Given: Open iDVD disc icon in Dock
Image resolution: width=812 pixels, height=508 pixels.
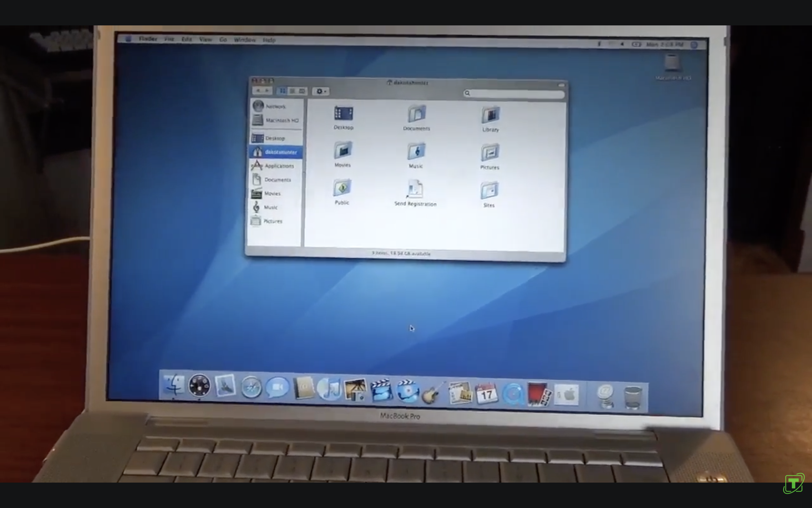Looking at the screenshot, I should point(407,391).
